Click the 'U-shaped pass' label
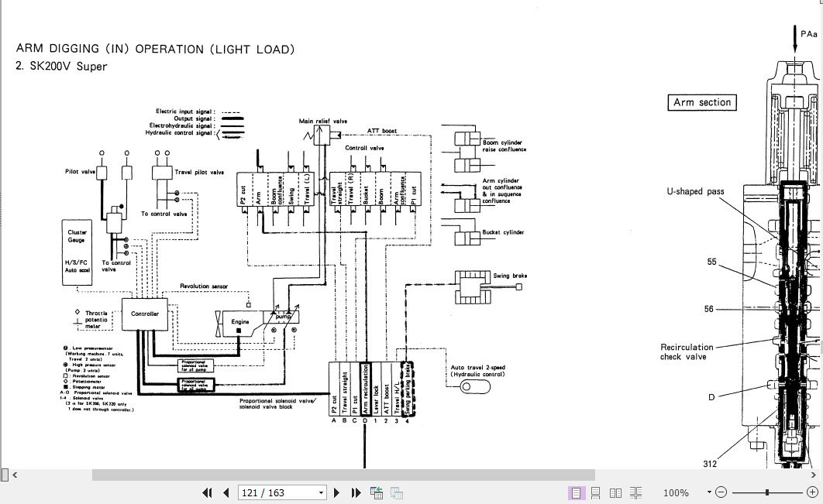Screen dimensions: 823x504 [695, 191]
